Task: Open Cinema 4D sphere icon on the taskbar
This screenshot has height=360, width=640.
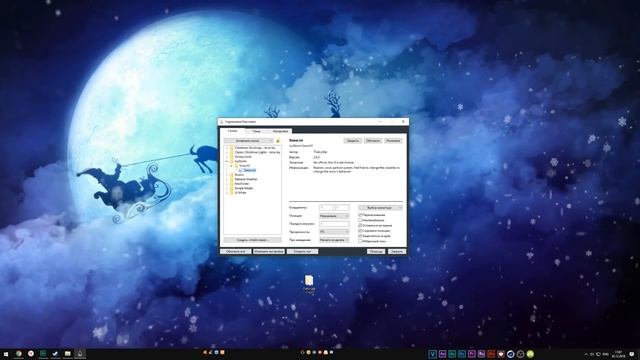Action: [511, 354]
